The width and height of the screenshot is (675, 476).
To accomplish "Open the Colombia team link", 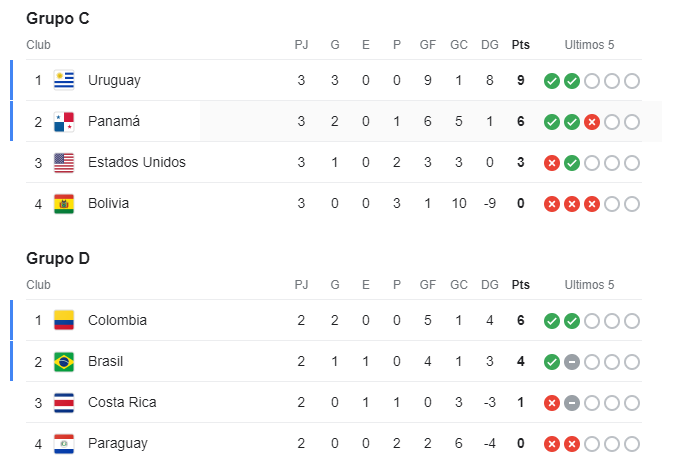I will 117,320.
